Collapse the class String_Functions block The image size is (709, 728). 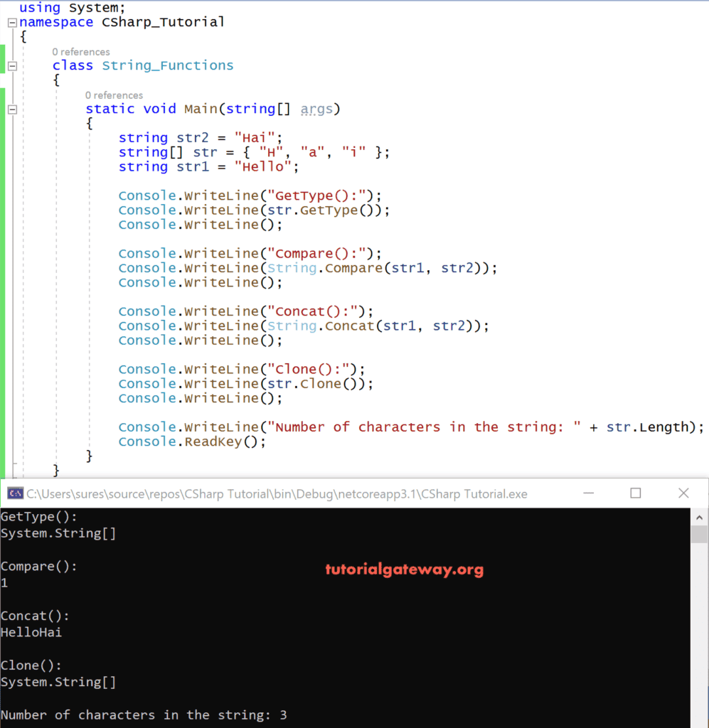[x=13, y=66]
